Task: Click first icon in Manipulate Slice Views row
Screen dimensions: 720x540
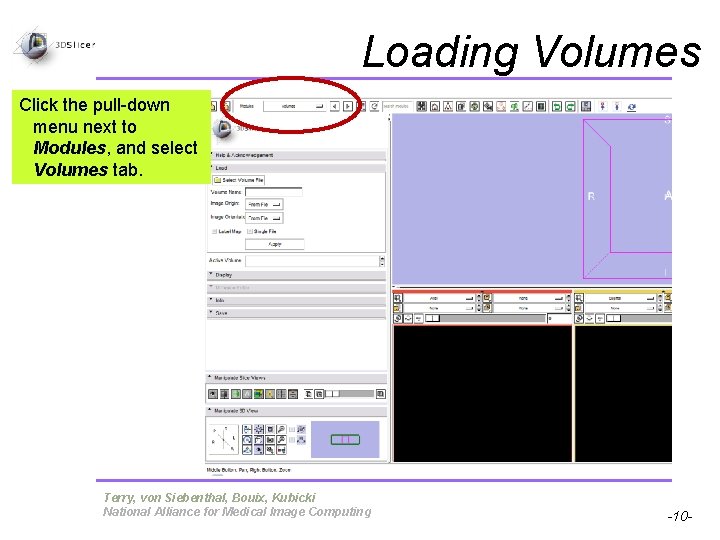Action: (213, 394)
